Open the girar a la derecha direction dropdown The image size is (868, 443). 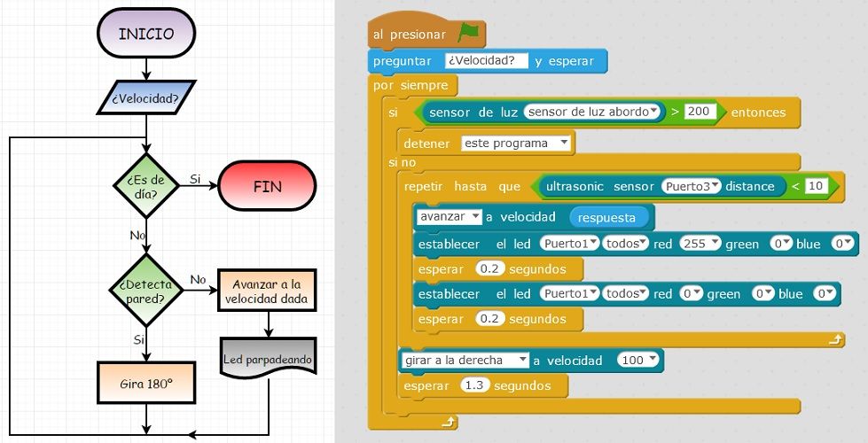(465, 361)
